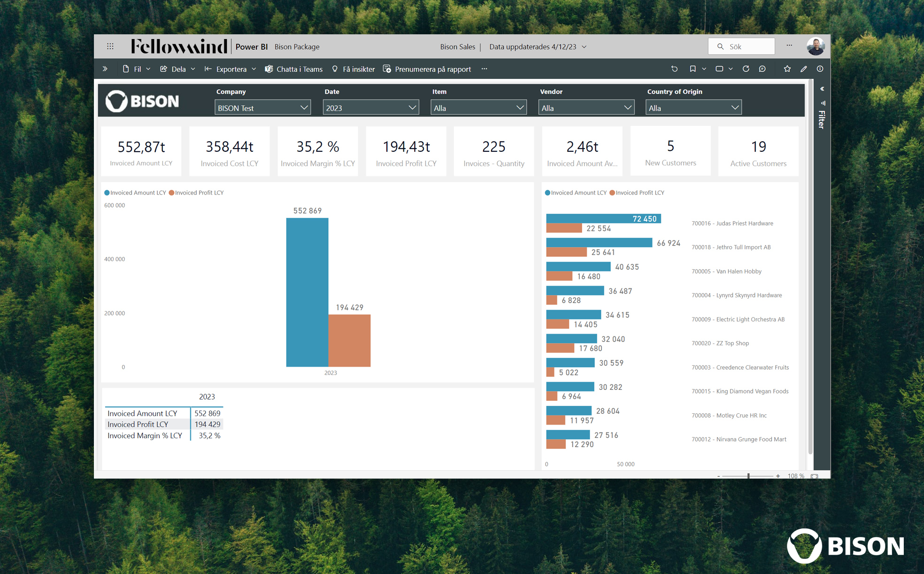Viewport: 924px width, 574px height.
Task: Click the orange 194 429 column bar
Action: [349, 341]
